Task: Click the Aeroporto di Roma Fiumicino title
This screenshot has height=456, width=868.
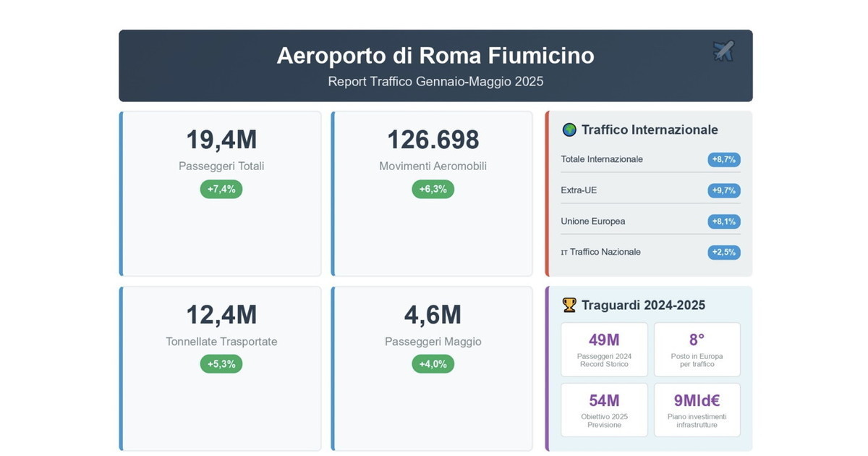Action: pos(435,56)
